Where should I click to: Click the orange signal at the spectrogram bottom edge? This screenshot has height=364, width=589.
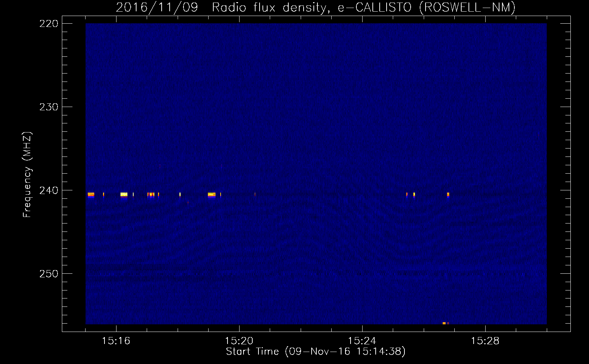point(445,323)
